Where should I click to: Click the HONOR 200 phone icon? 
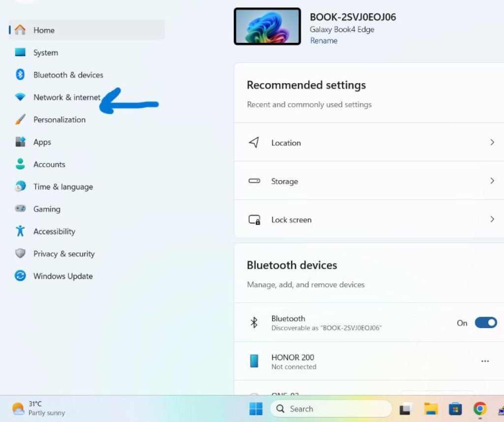[x=254, y=361]
